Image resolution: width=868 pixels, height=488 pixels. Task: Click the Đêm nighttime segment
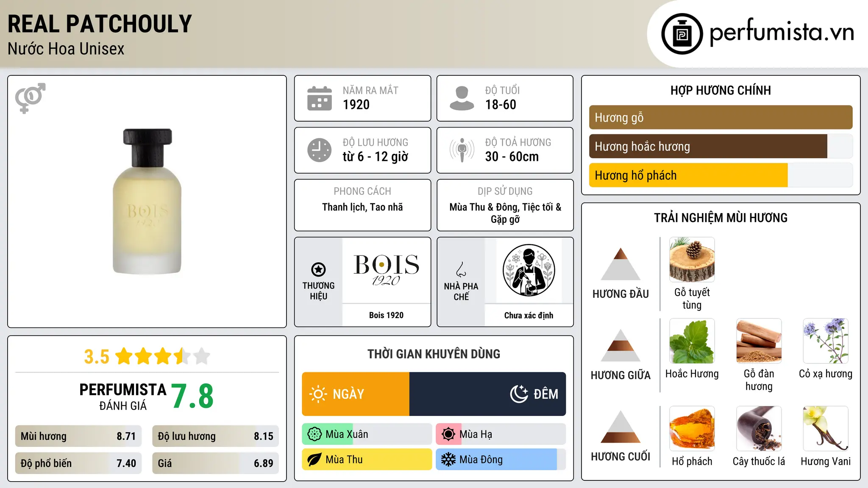click(487, 394)
